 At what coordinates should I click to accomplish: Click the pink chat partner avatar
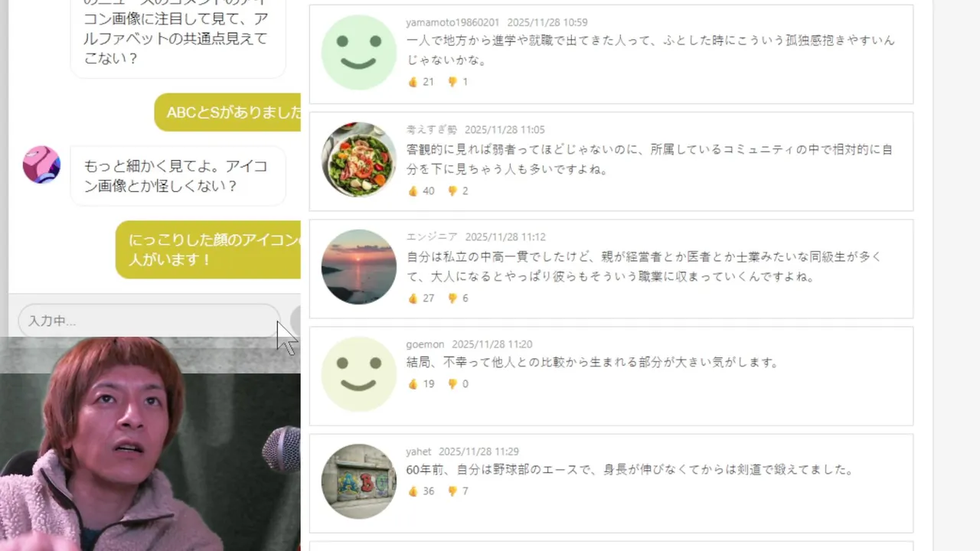[x=41, y=165]
